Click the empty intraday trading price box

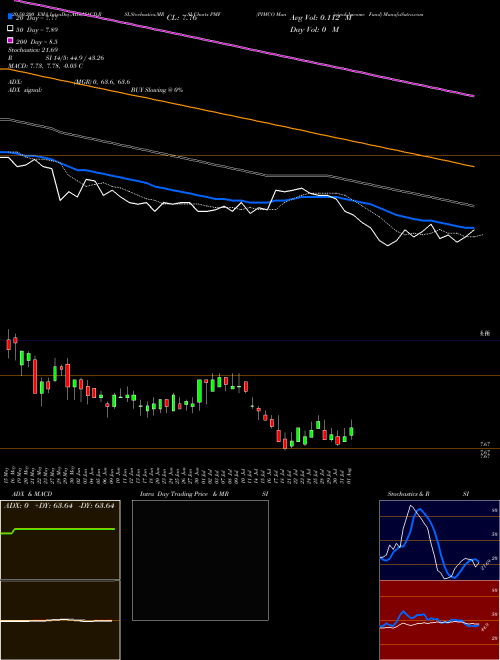(200, 560)
